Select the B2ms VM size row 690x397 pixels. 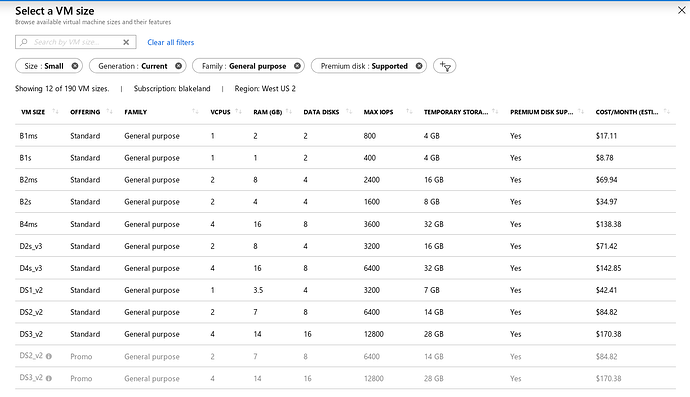tap(345, 180)
